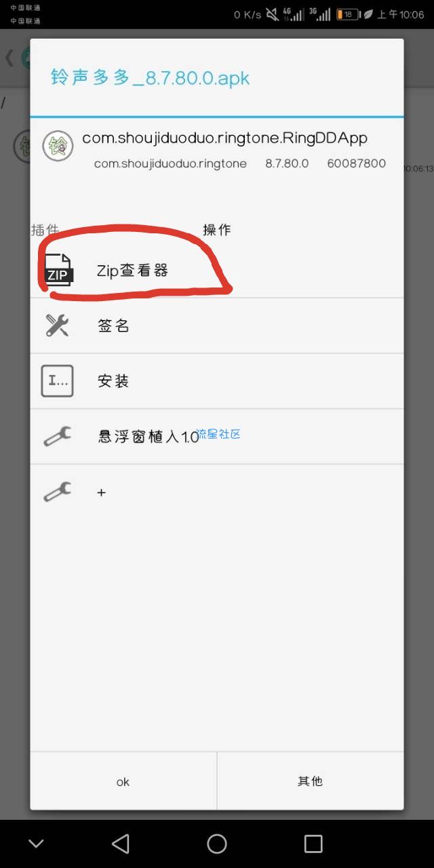
Task: Tap the RingDDApp round app icon
Action: 58,146
